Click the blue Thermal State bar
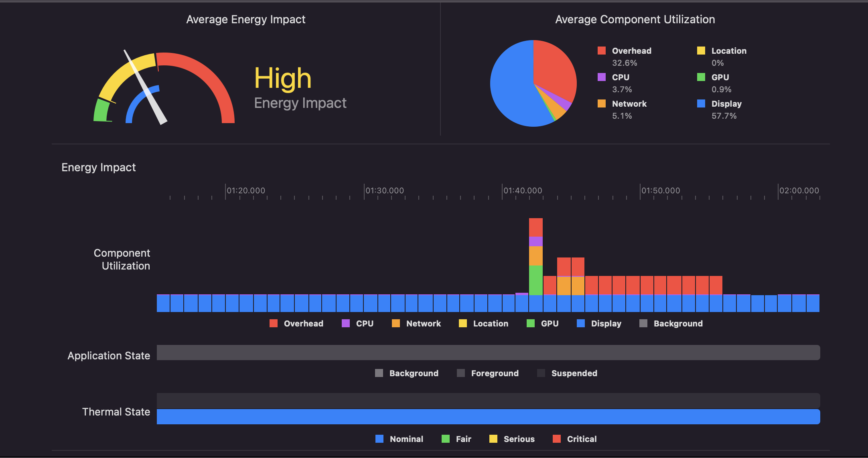The width and height of the screenshot is (868, 458). point(488,417)
